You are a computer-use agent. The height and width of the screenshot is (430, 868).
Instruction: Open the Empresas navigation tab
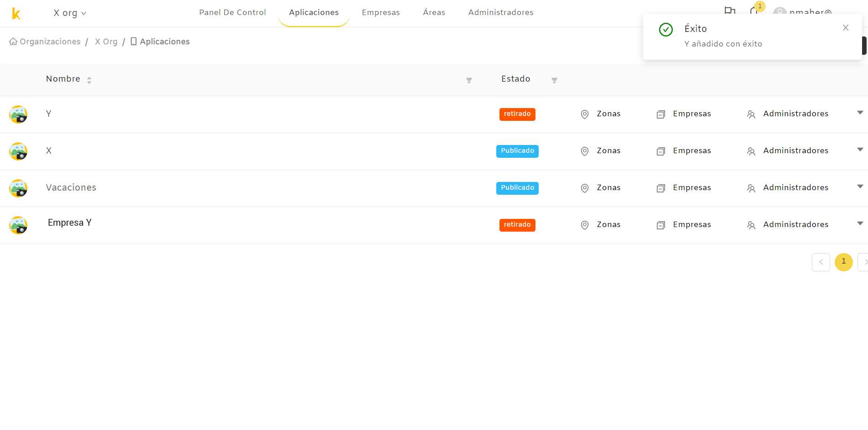(x=381, y=13)
